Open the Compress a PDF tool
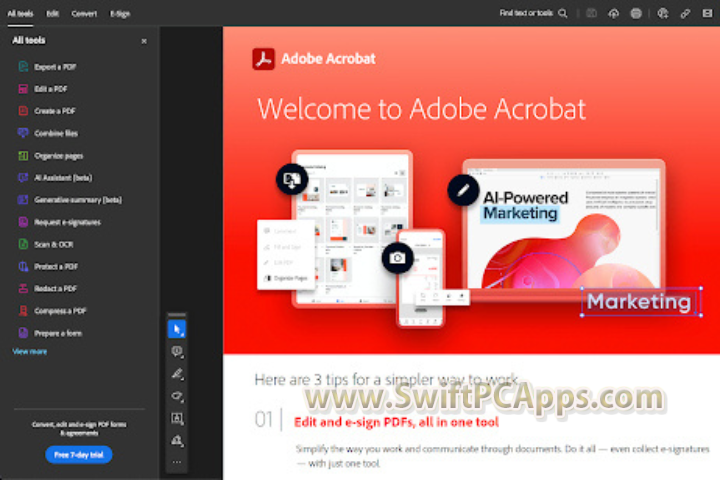Viewport: 720px width, 480px height. [52, 311]
